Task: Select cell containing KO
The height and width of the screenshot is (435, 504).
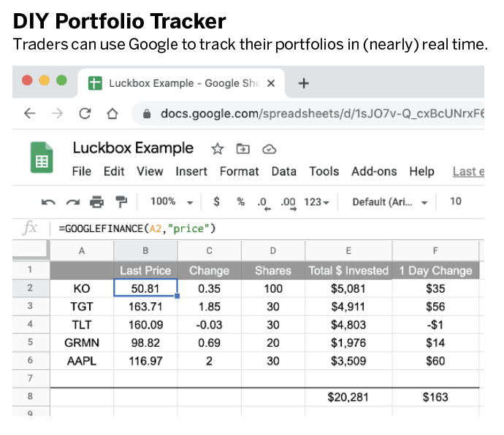Action: [x=82, y=288]
